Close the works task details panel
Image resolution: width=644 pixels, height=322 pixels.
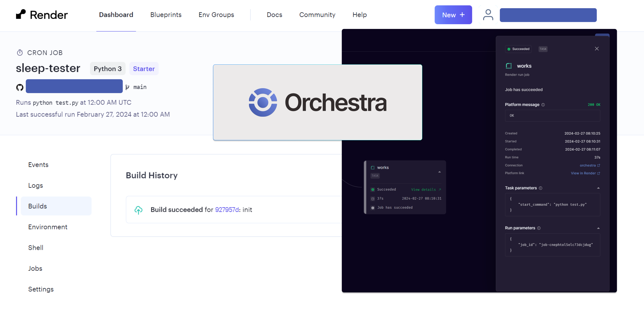(596, 49)
